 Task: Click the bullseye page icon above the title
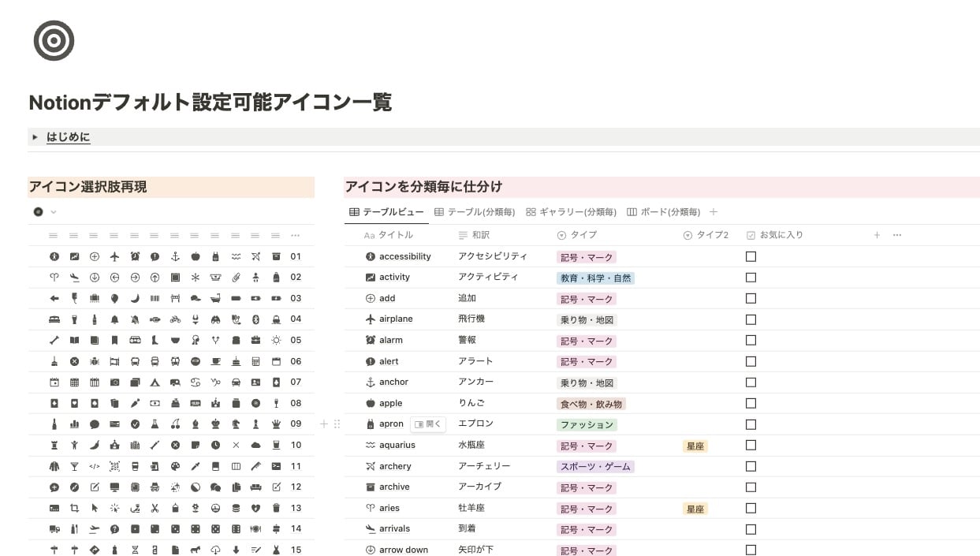[54, 40]
